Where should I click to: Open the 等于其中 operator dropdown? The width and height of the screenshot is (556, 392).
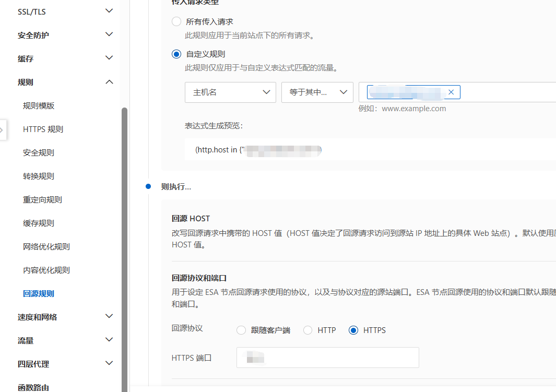317,92
